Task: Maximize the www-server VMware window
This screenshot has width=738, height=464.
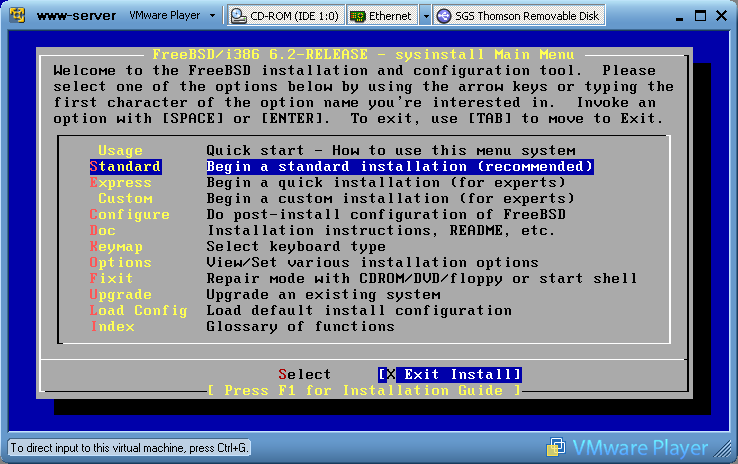Action: tap(700, 16)
